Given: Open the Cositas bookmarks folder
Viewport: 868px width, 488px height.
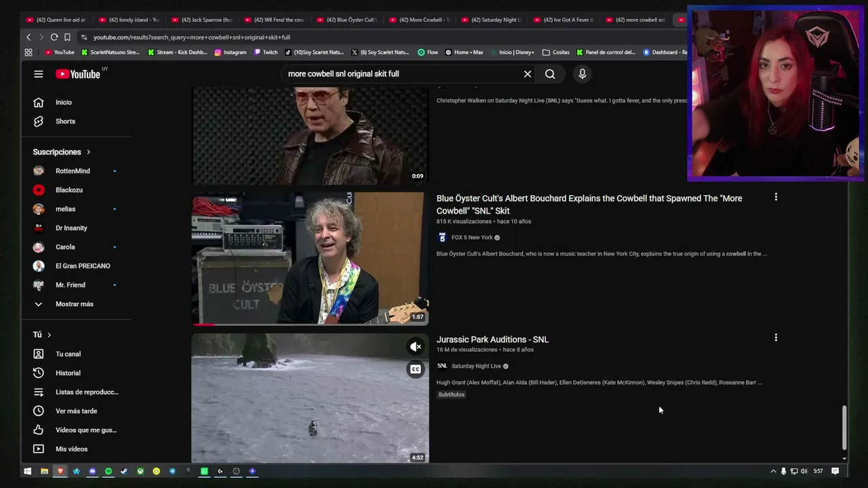Looking at the screenshot, I should click(x=556, y=52).
